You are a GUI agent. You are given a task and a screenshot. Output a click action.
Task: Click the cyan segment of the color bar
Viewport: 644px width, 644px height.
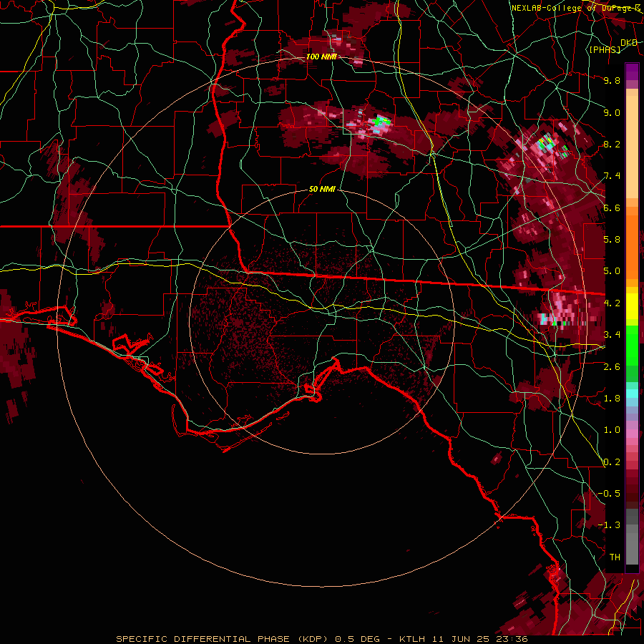point(632,393)
